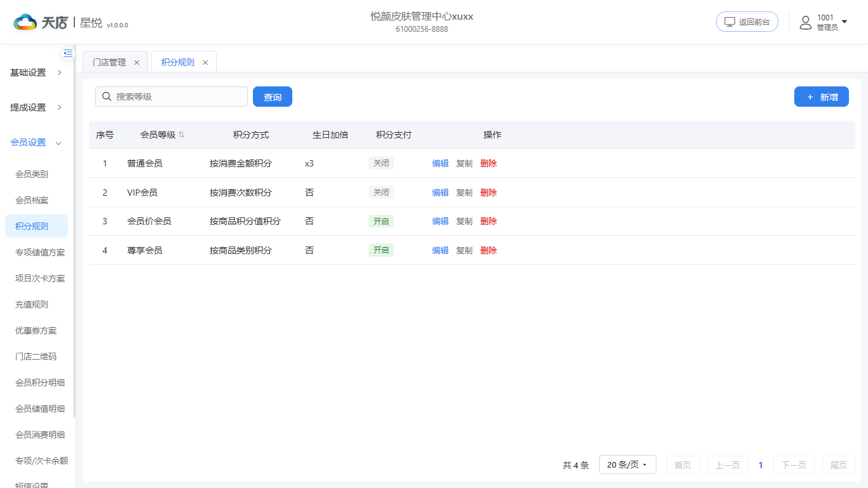Open 会员档案 in sidebar
The width and height of the screenshot is (868, 488).
pyautogui.click(x=32, y=200)
